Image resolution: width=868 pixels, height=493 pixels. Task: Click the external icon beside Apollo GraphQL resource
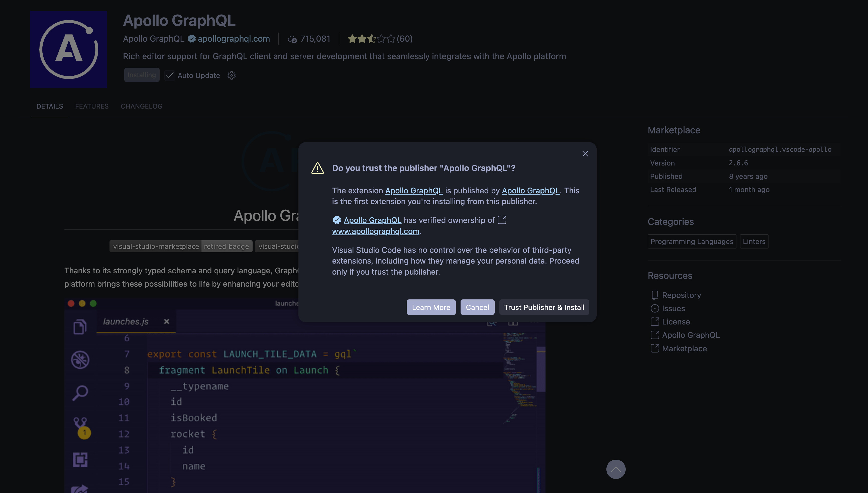coord(655,335)
